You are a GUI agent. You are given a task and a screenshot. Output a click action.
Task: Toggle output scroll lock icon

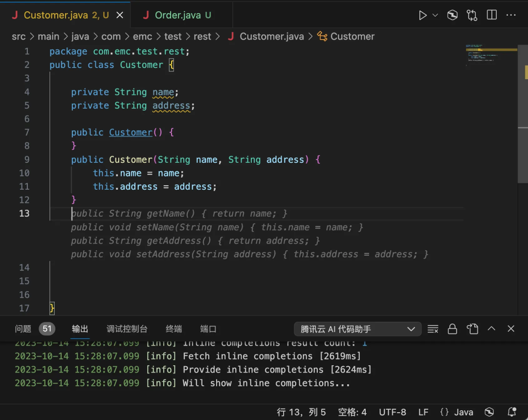click(452, 329)
